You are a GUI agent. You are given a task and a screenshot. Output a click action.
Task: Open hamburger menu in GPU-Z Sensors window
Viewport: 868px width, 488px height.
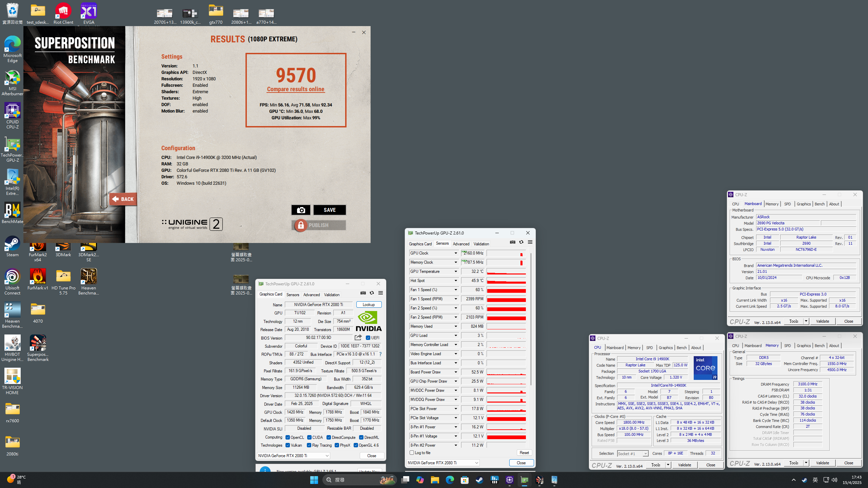point(530,242)
